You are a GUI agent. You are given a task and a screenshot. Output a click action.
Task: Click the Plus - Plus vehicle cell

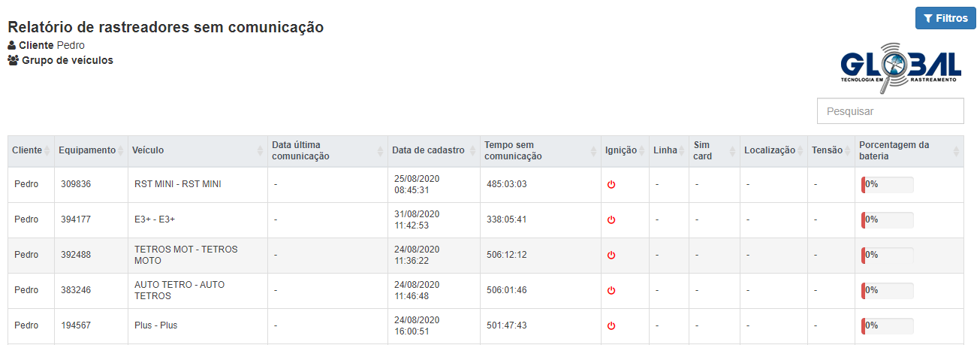[156, 326]
